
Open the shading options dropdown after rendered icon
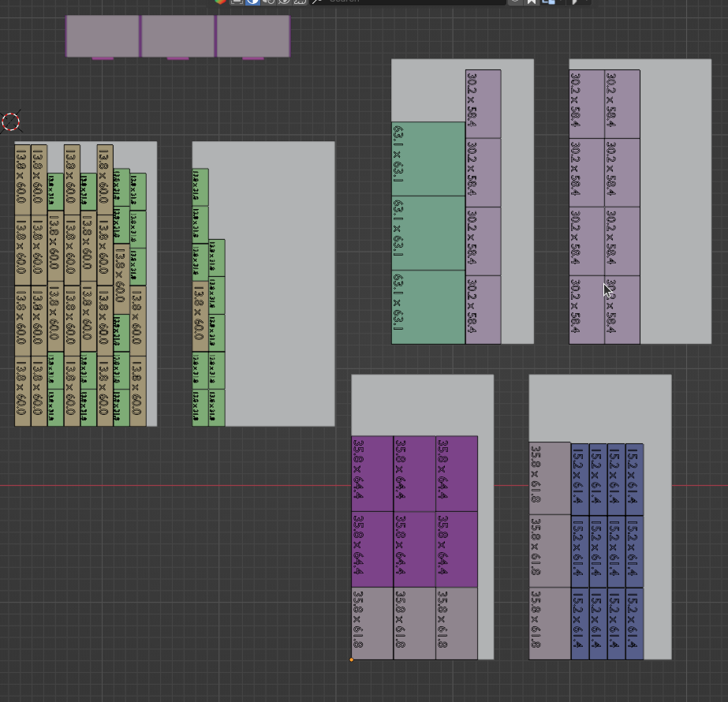click(300, 2)
